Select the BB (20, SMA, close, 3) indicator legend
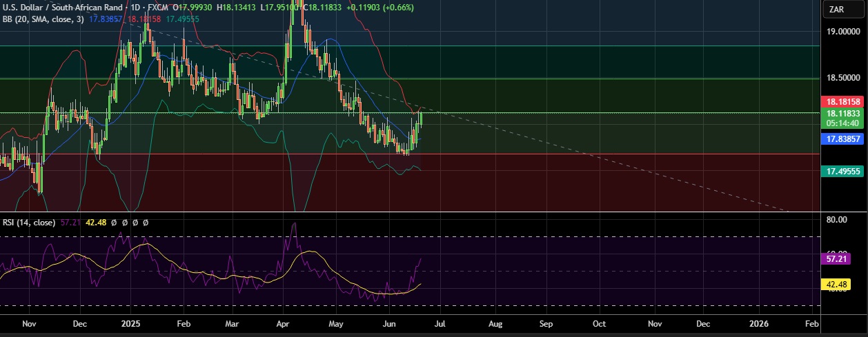The width and height of the screenshot is (868, 337). coord(43,19)
